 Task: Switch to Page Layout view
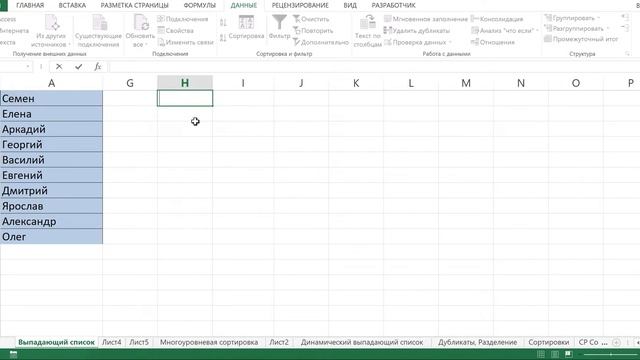tap(554, 354)
